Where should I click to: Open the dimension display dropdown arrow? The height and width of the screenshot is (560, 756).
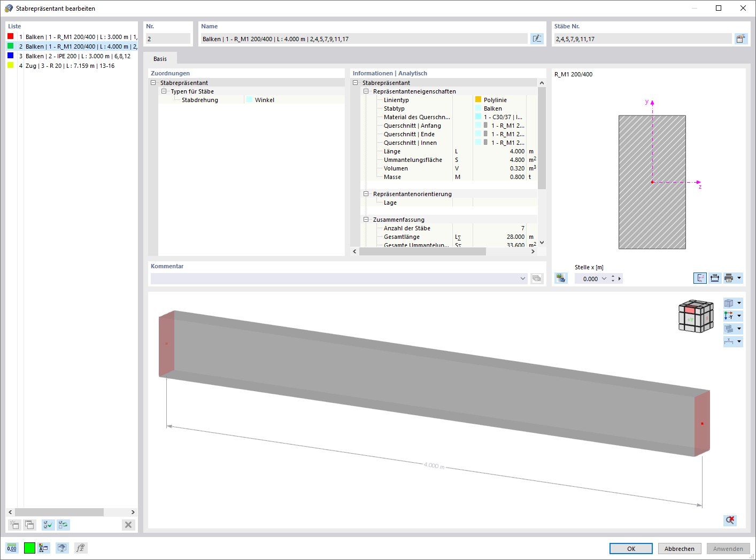click(739, 341)
